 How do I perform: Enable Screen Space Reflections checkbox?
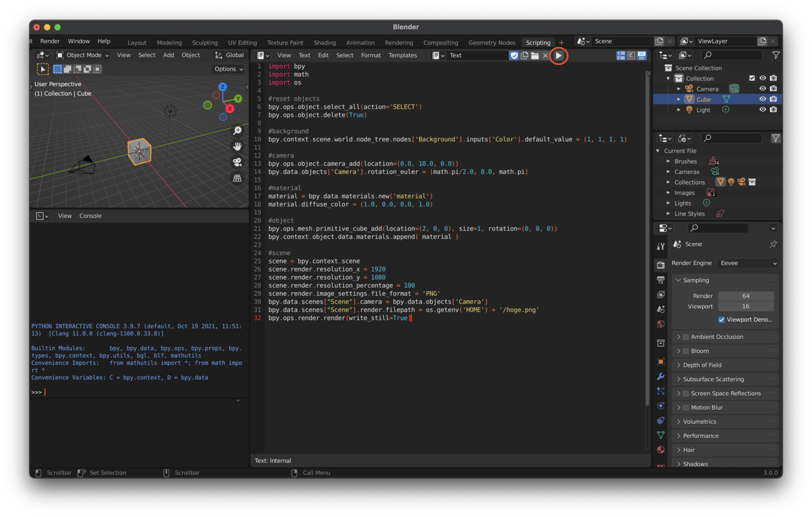point(686,393)
